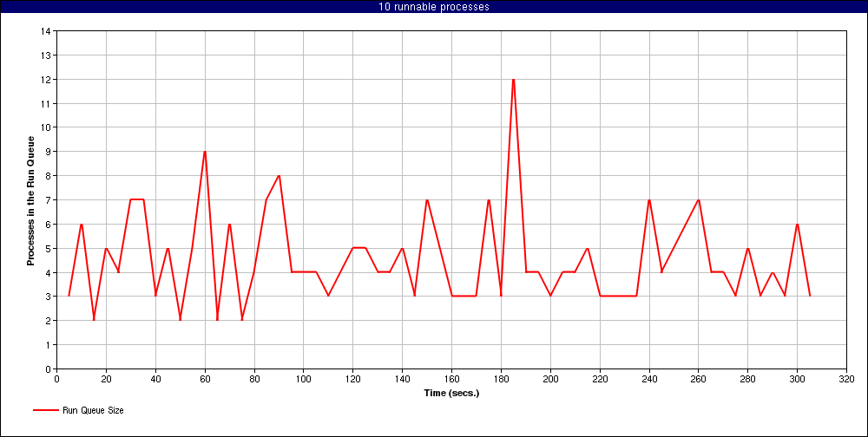Click the y-axis tick label 14
The height and width of the screenshot is (437, 868).
pyautogui.click(x=46, y=31)
